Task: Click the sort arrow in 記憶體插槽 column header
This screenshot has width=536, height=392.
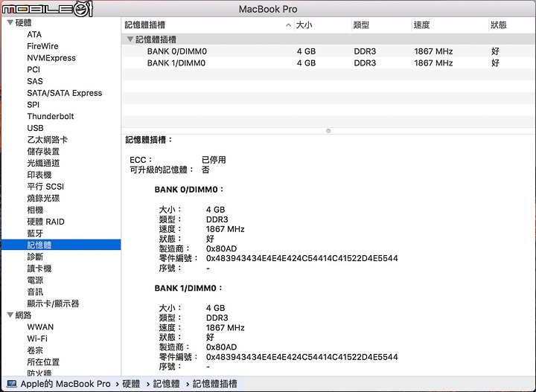Action: (x=288, y=25)
